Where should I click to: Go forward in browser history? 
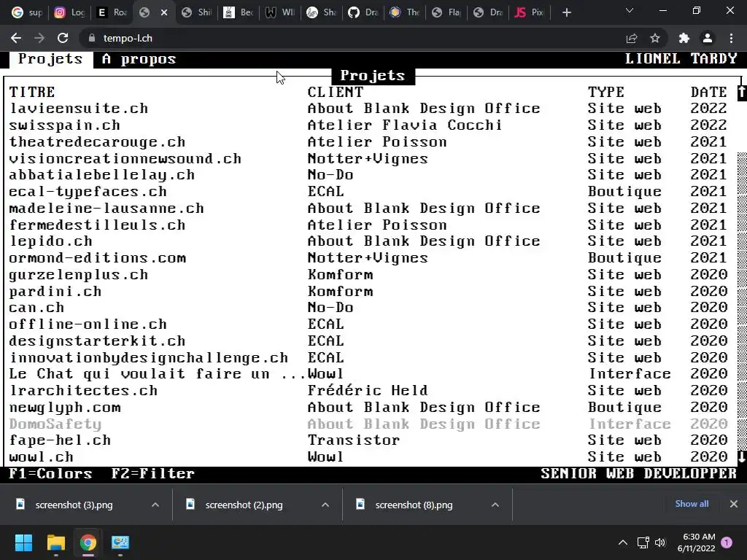39,38
